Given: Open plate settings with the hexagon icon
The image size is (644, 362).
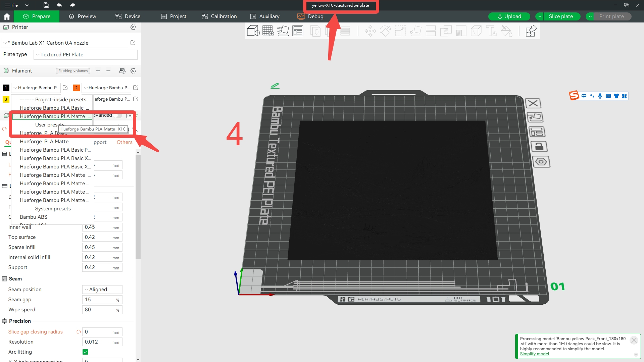Looking at the screenshot, I should coord(541,162).
